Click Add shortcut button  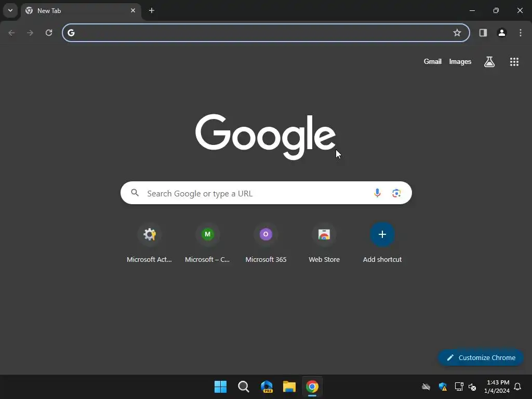tap(382, 243)
